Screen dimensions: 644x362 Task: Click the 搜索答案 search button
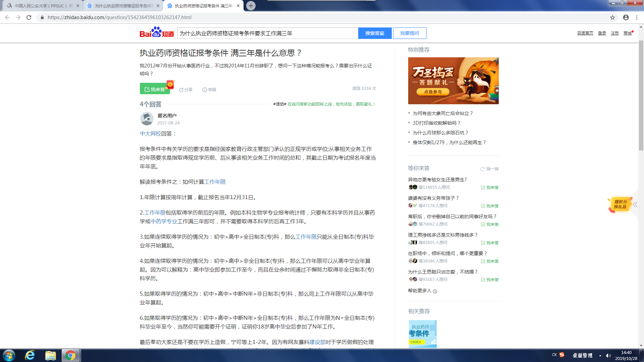tap(375, 33)
